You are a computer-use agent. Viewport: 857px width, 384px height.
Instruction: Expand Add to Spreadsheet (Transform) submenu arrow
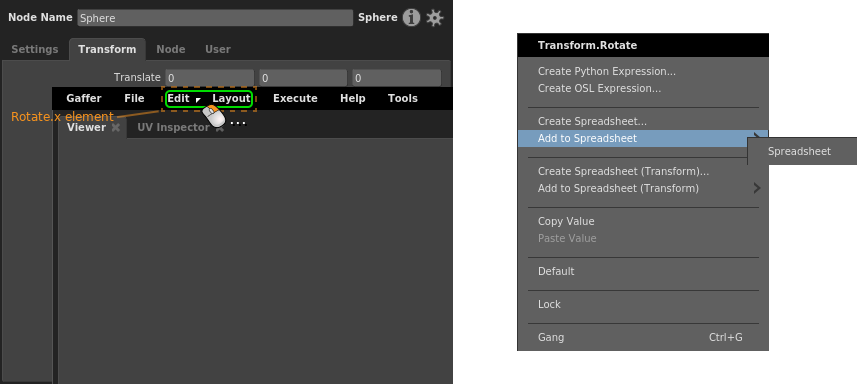pyautogui.click(x=756, y=188)
